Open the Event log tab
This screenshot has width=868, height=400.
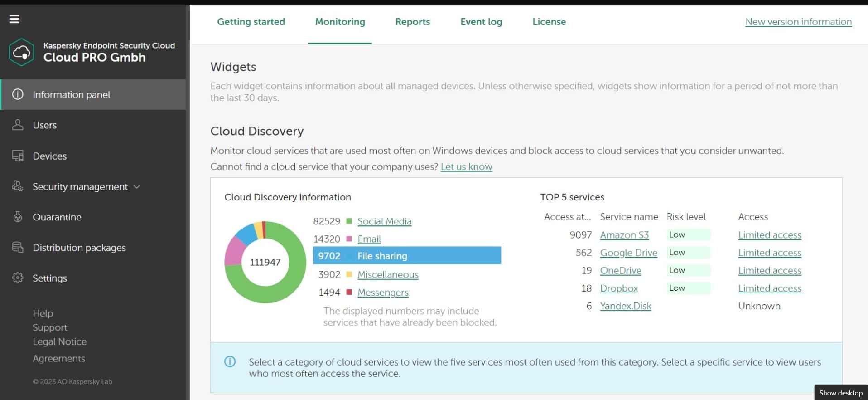tap(481, 22)
